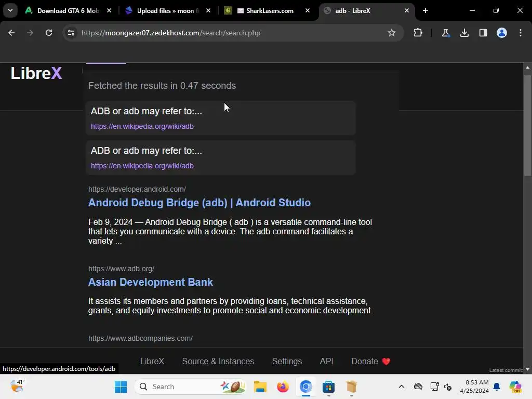
Task: Open Chrome Labs flask icon
Action: click(x=445, y=33)
